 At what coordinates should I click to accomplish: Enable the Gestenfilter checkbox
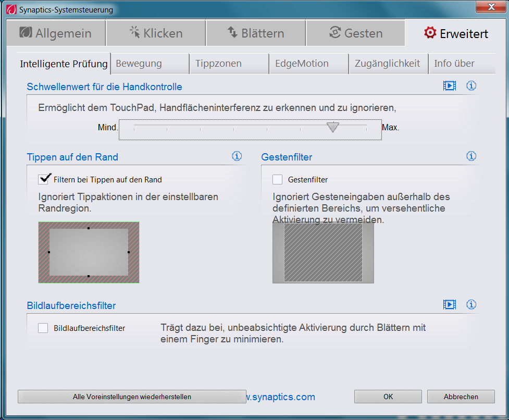click(277, 179)
